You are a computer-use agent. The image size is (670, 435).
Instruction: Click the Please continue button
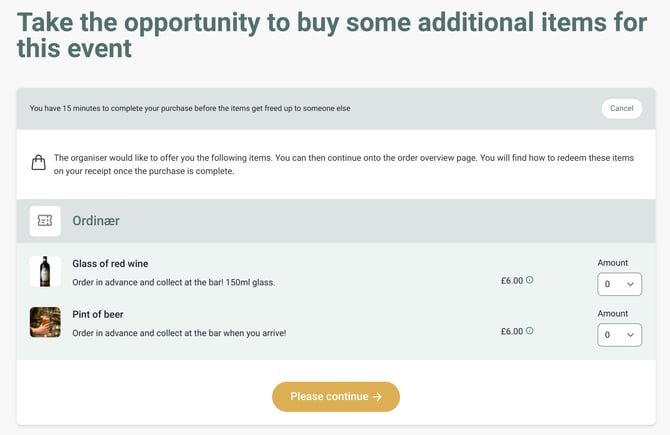click(x=336, y=397)
